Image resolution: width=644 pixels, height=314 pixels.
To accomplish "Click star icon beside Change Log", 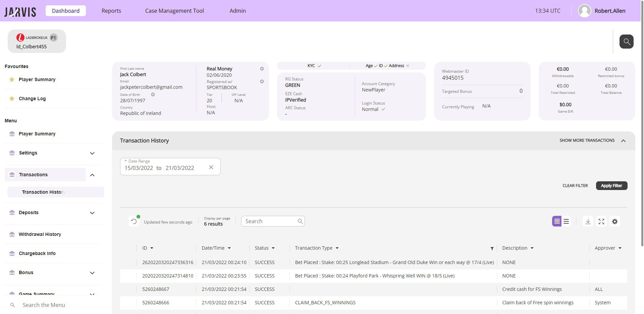I will [12, 99].
